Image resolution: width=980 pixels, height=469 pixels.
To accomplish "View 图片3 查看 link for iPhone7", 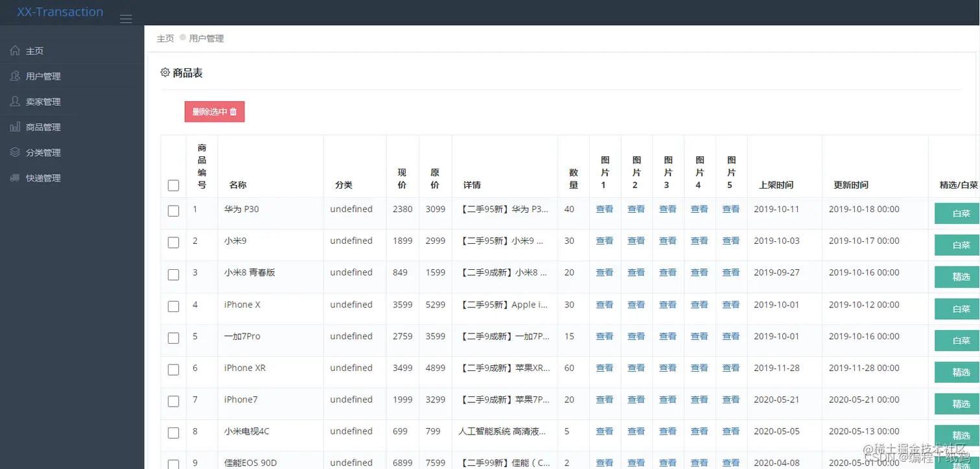I will pyautogui.click(x=668, y=400).
